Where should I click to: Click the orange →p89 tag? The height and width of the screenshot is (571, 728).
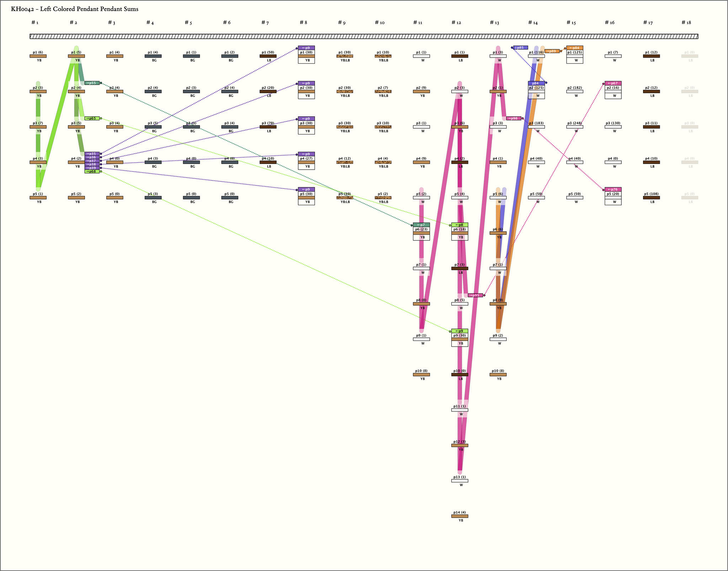(x=552, y=51)
